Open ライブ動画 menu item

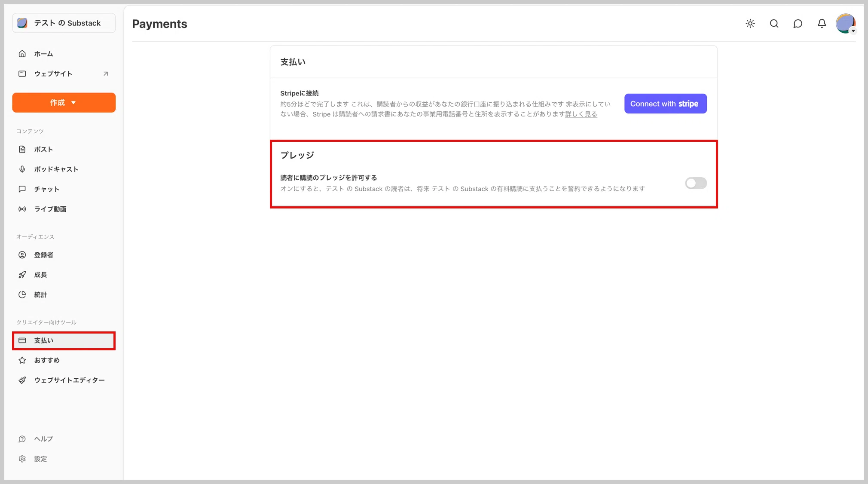tap(64, 209)
